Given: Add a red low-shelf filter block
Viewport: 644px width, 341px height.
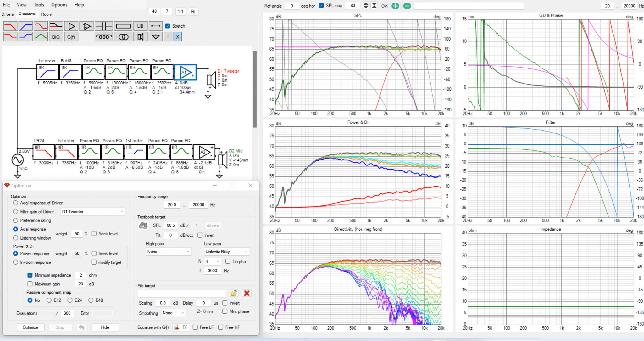Looking at the screenshot, I should click(x=10, y=37).
